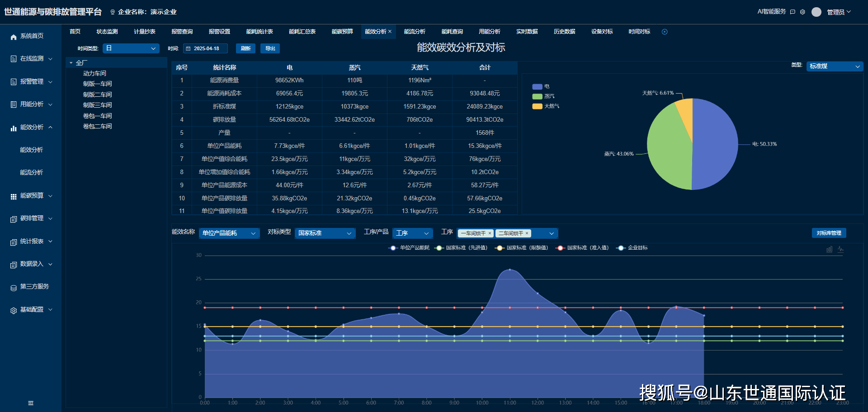Screen dimensions: 868x412
Task: Click the 系统首页 home icon in the sidebar
Action: (x=14, y=37)
